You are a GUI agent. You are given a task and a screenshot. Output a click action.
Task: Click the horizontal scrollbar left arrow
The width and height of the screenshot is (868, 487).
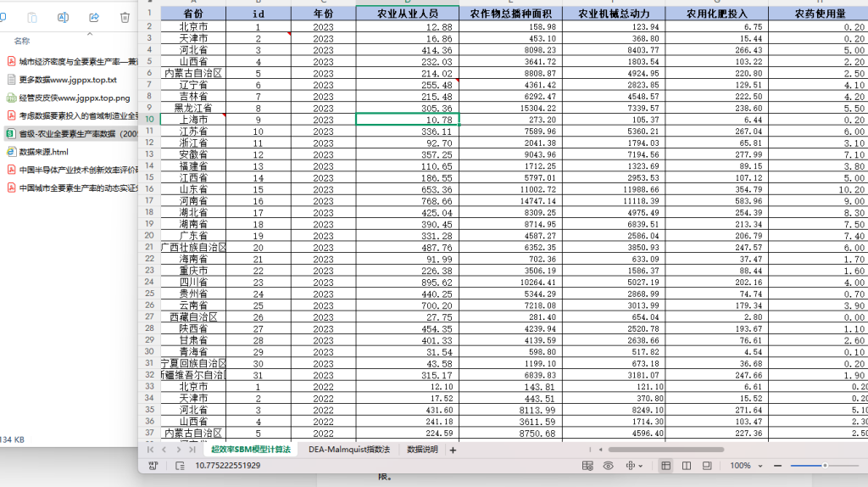[x=601, y=450]
